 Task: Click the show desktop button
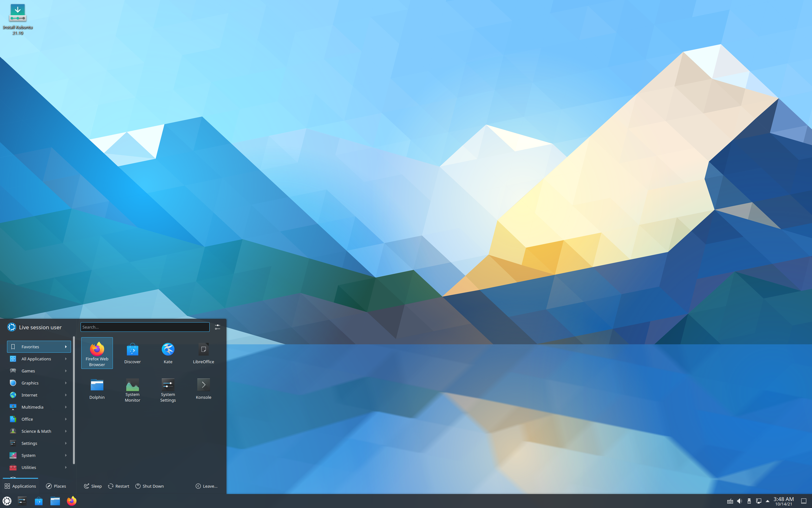[804, 501]
